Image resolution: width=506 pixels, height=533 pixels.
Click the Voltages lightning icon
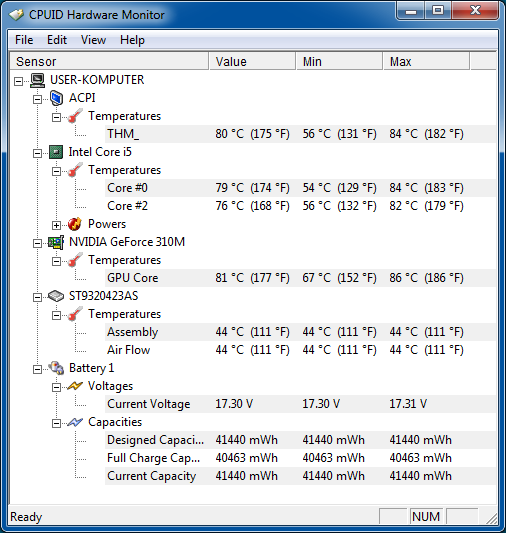(75, 386)
